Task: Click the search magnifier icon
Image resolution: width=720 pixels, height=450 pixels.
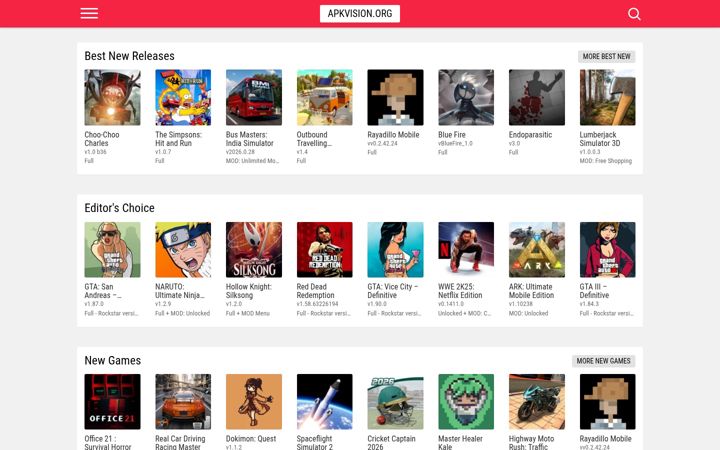Action: (x=634, y=14)
